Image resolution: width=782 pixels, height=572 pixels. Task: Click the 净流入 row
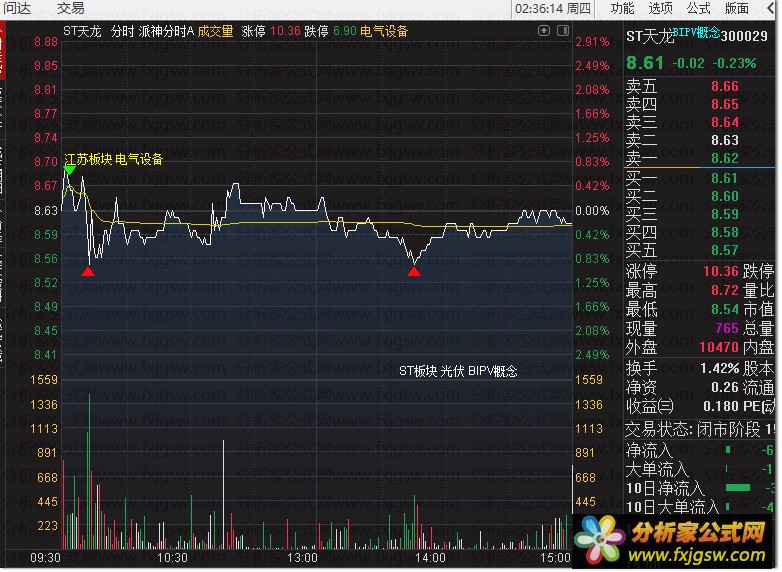pos(700,450)
